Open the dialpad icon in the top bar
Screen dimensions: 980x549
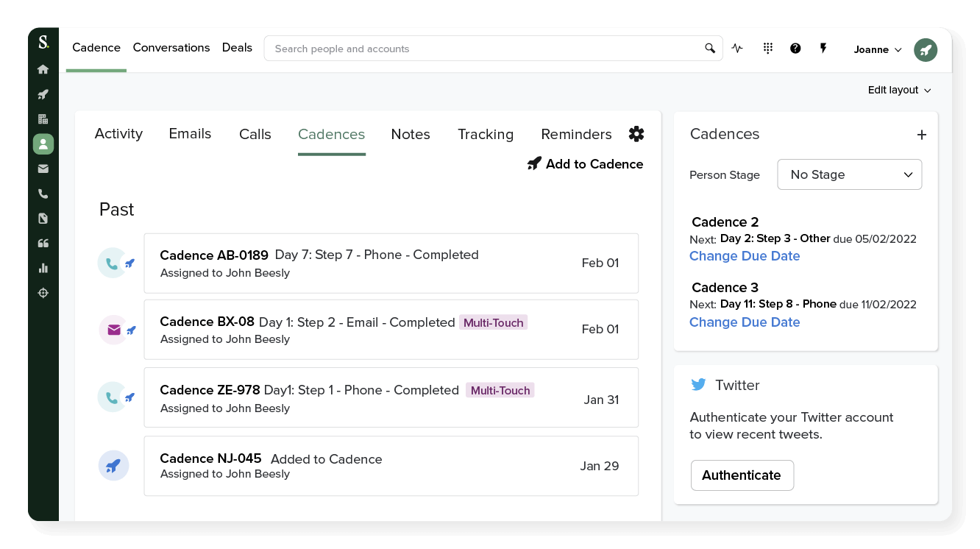767,48
